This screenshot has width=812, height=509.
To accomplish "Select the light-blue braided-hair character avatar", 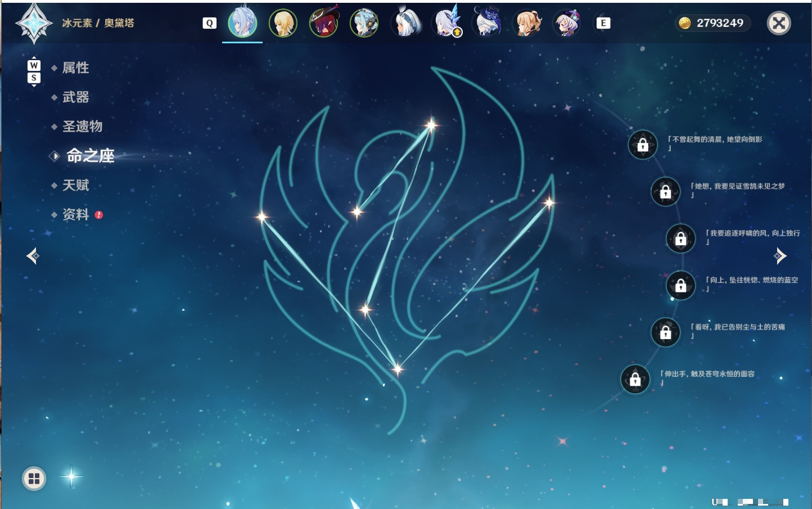I will pyautogui.click(x=242, y=22).
